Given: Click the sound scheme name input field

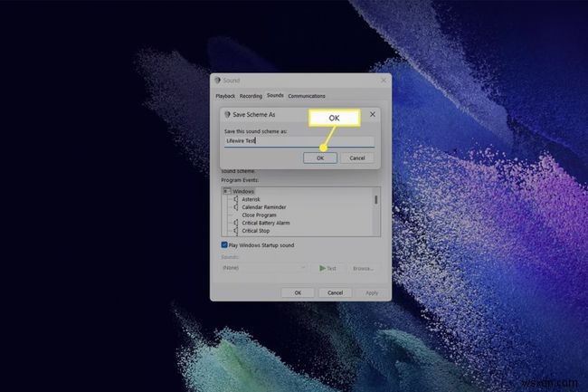Looking at the screenshot, I should coord(299,140).
